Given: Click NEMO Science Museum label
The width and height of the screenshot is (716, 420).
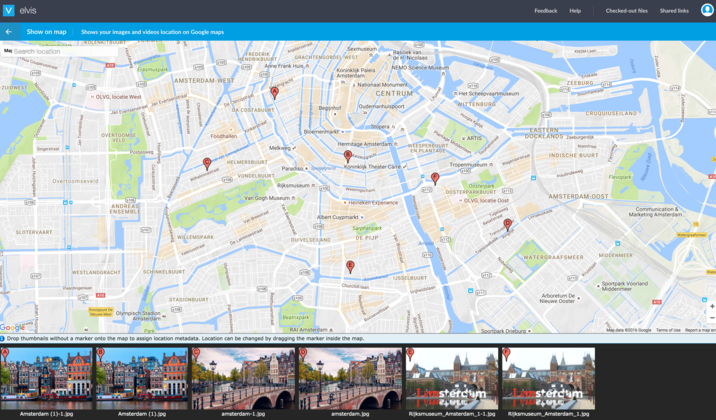Looking at the screenshot, I should click(420, 68).
